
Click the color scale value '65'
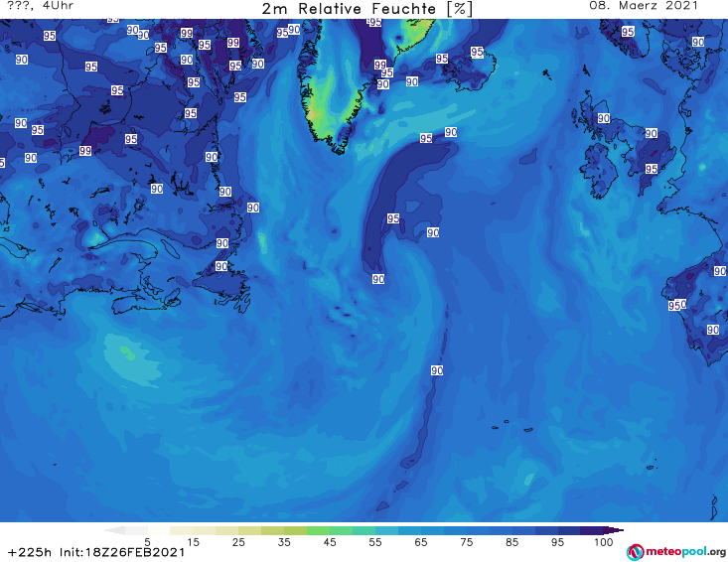click(421, 542)
